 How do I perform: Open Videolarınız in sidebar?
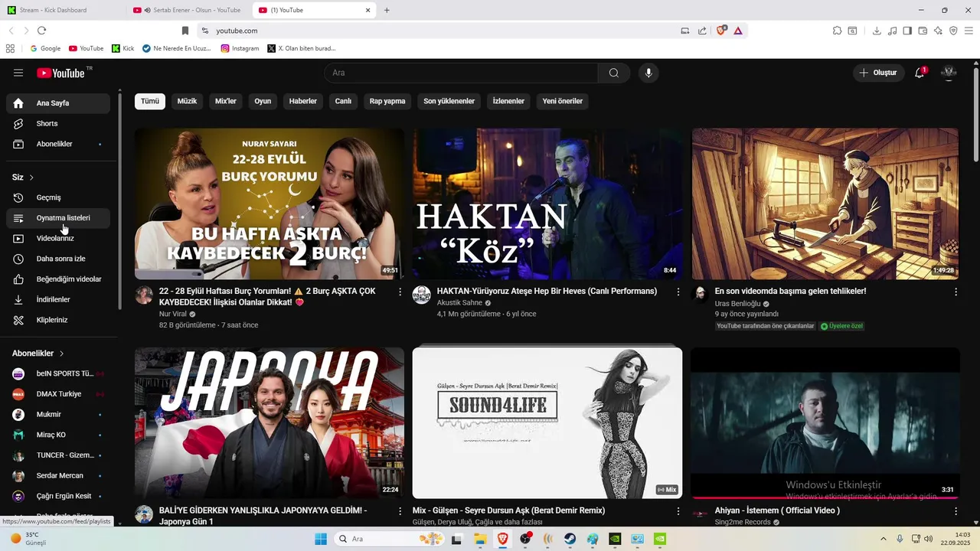(x=58, y=238)
